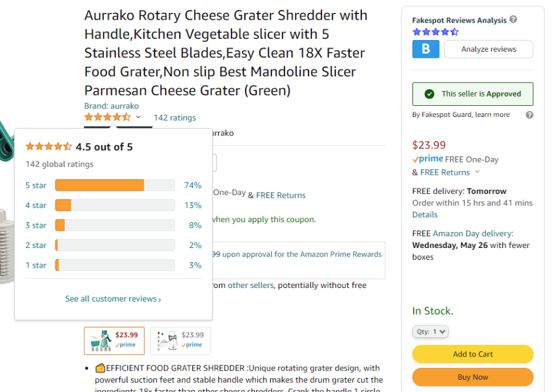Screen dimensions: 554x392
Task: Click the Fakespot blue star rating
Action: pos(436,32)
